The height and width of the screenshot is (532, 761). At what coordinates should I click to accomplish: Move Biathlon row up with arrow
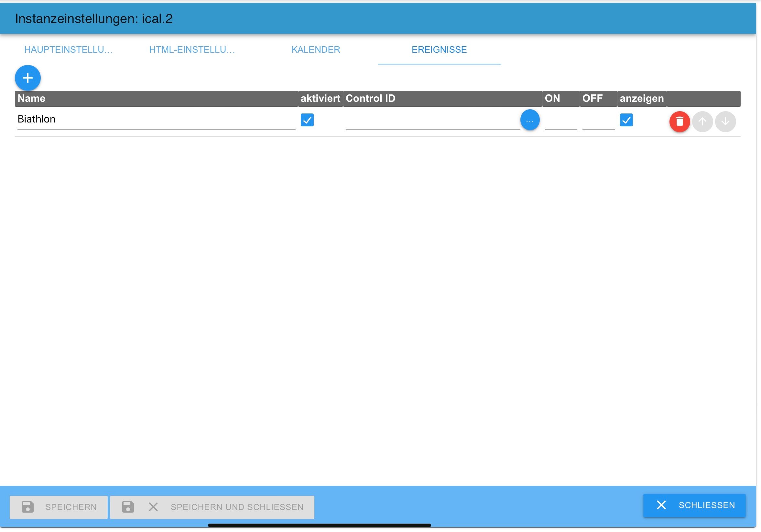pos(702,122)
